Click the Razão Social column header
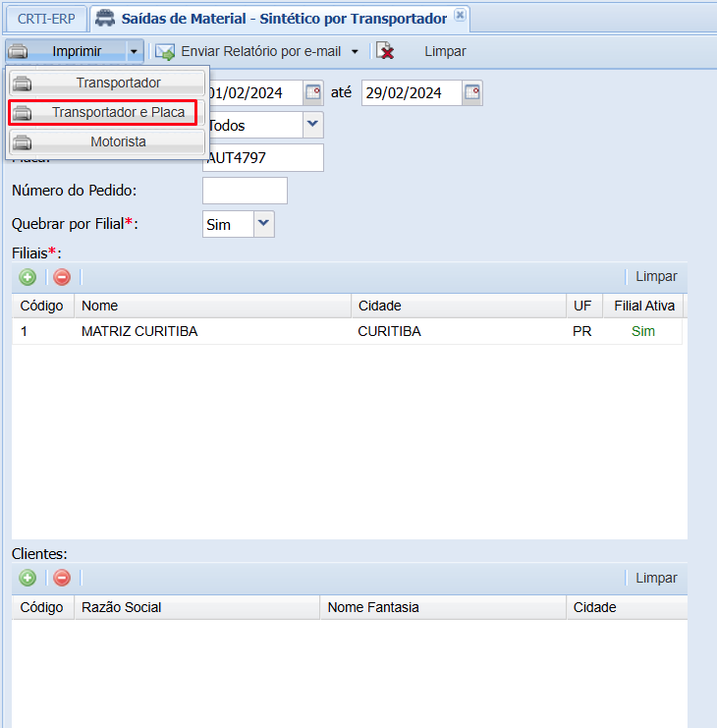This screenshot has width=717, height=728. pos(196,607)
